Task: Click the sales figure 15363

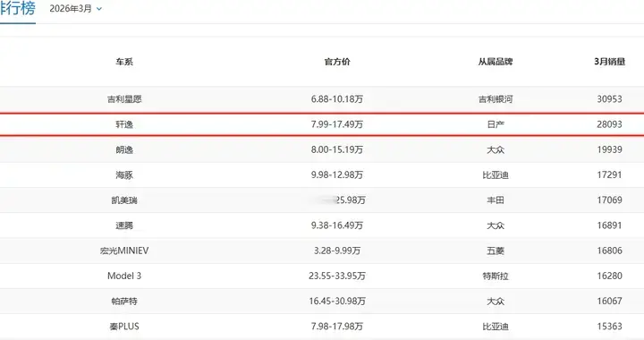Action: click(x=609, y=327)
